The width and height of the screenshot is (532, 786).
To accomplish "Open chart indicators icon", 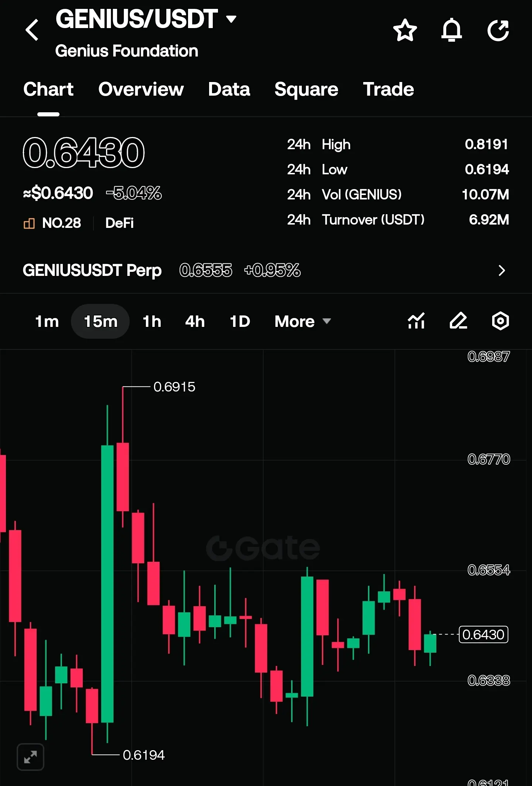I will click(x=416, y=321).
